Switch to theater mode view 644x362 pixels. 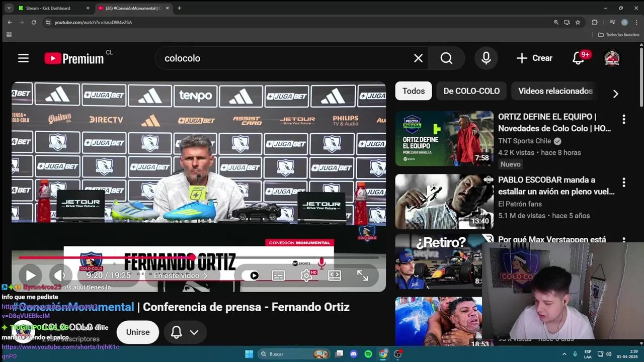335,276
